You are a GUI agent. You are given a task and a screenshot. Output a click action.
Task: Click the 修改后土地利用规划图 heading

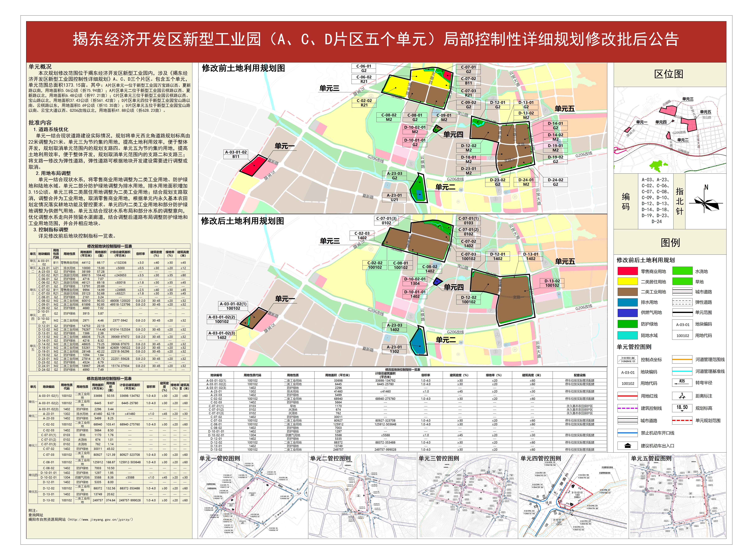pos(242,221)
